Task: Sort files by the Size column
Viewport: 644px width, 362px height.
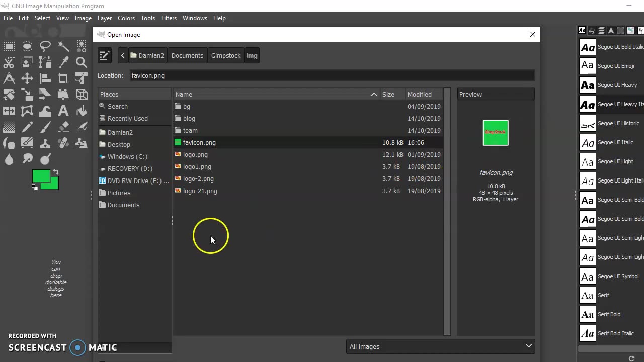Action: point(392,94)
